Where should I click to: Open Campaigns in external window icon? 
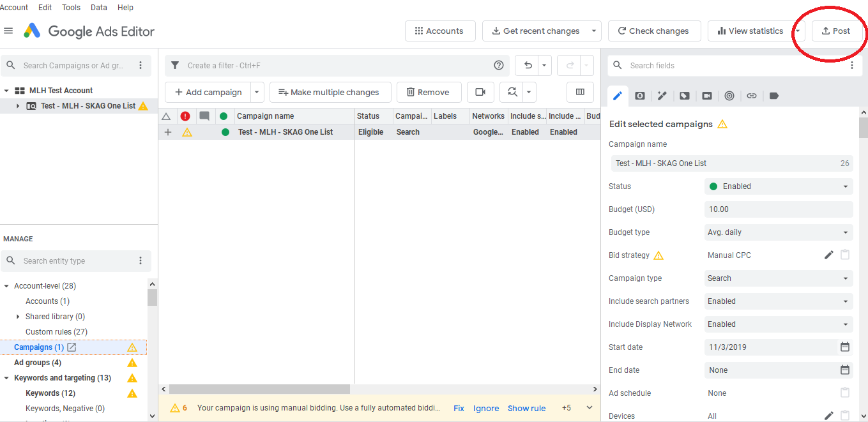(x=72, y=347)
